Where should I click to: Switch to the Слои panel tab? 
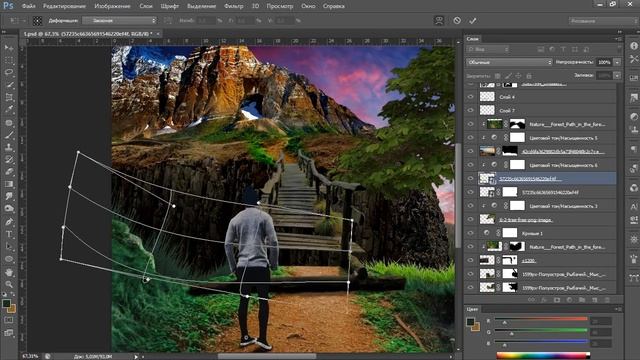click(x=473, y=39)
